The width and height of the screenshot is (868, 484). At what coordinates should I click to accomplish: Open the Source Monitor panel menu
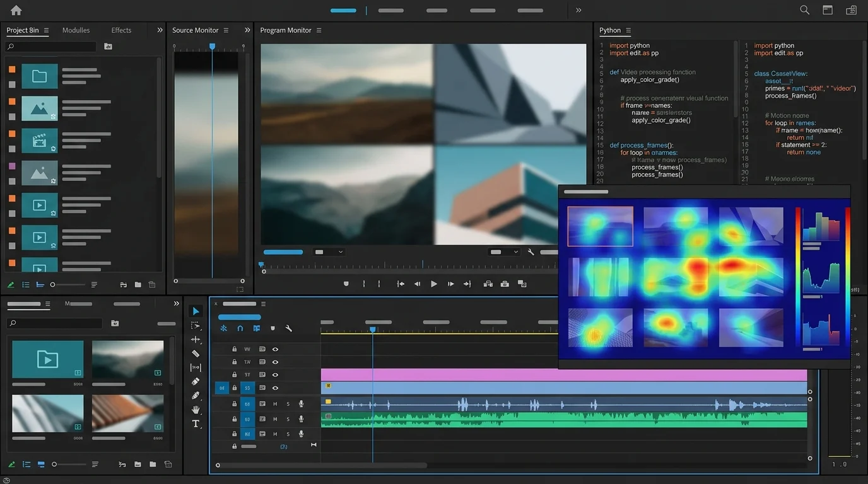coord(226,30)
